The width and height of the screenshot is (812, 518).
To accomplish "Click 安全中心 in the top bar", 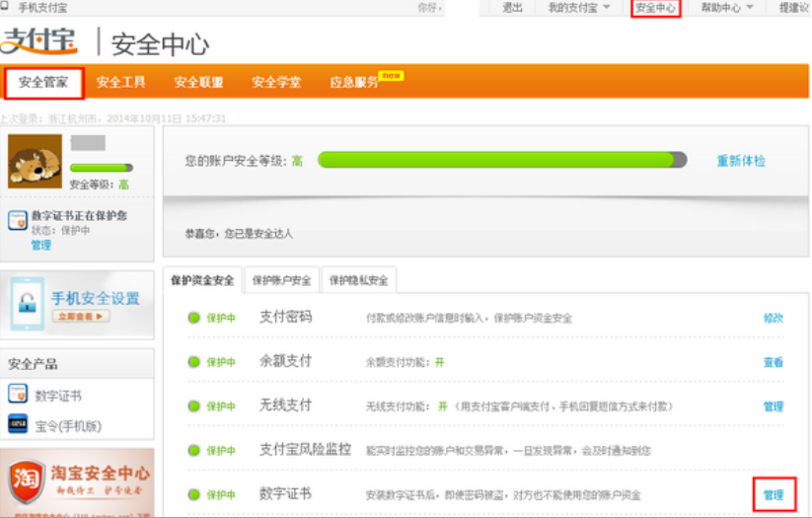I will pos(655,8).
